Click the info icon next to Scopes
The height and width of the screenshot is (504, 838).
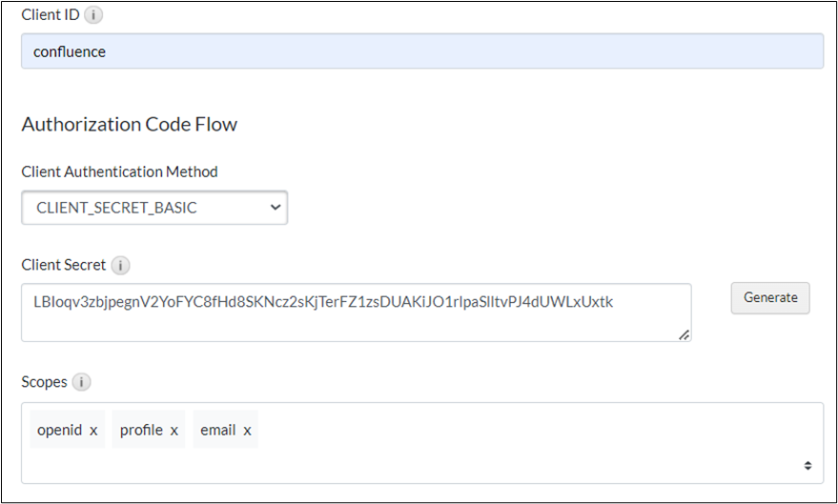(x=81, y=382)
